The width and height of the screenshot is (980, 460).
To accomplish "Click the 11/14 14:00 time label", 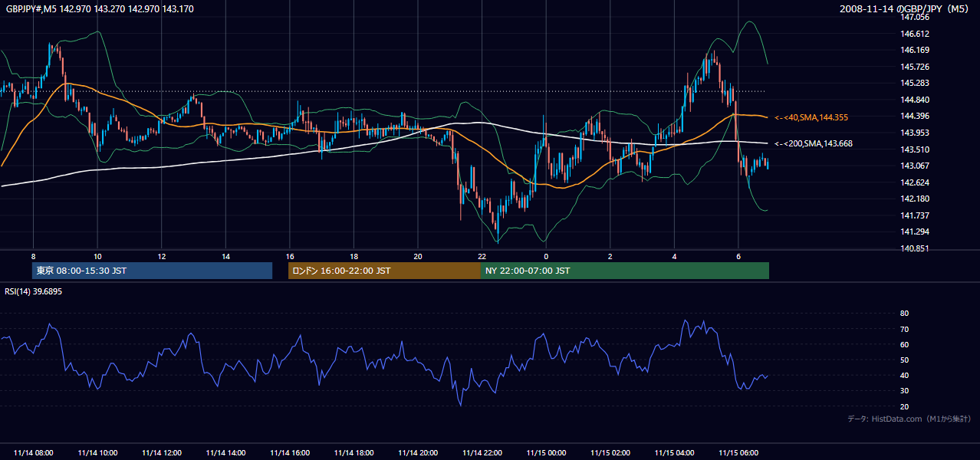I will 225,453.
